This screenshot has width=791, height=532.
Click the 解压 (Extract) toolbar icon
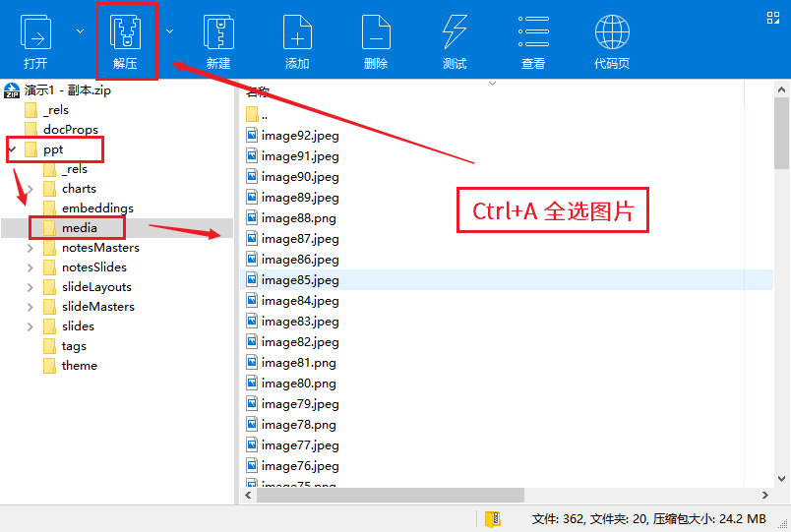click(x=125, y=32)
